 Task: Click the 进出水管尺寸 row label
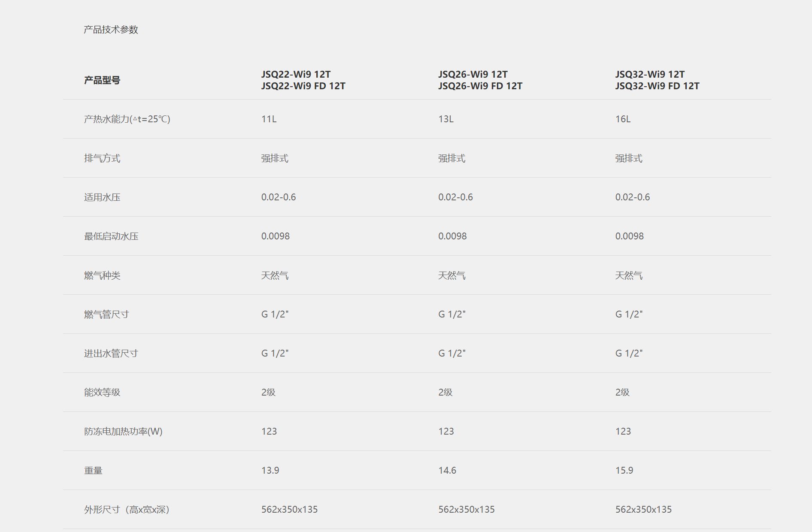point(111,354)
